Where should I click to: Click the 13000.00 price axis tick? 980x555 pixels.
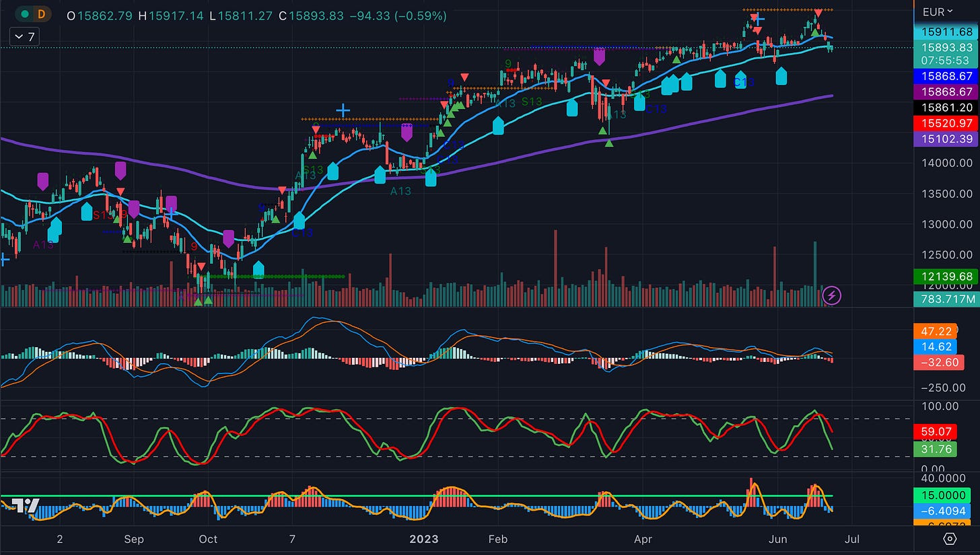click(946, 224)
